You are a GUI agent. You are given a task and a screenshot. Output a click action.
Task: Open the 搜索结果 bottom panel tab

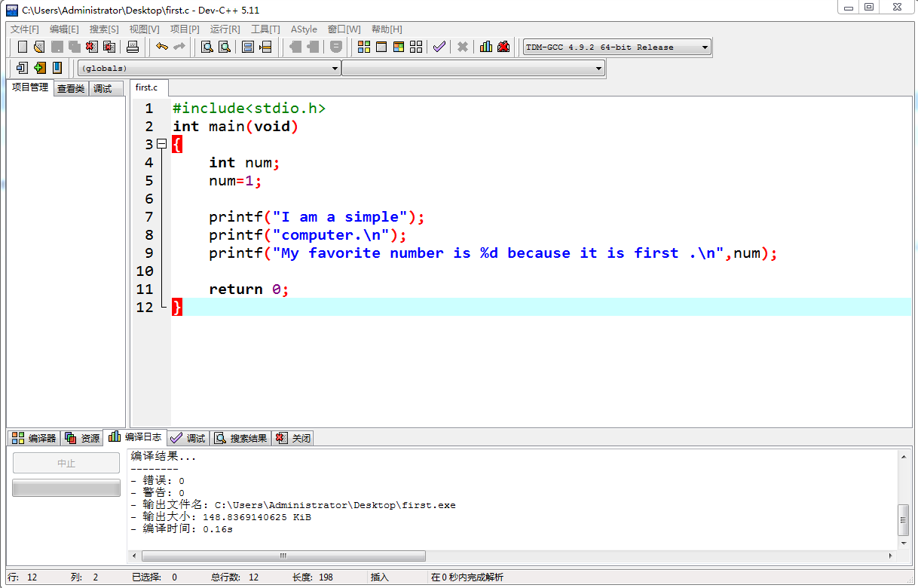240,438
